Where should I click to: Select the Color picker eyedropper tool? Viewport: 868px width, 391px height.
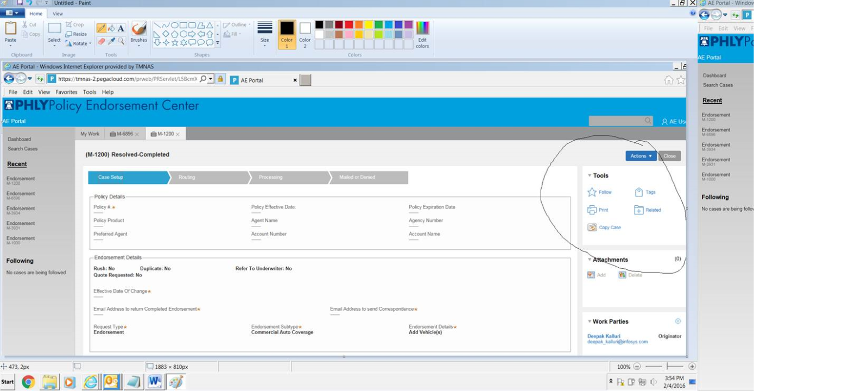111,41
